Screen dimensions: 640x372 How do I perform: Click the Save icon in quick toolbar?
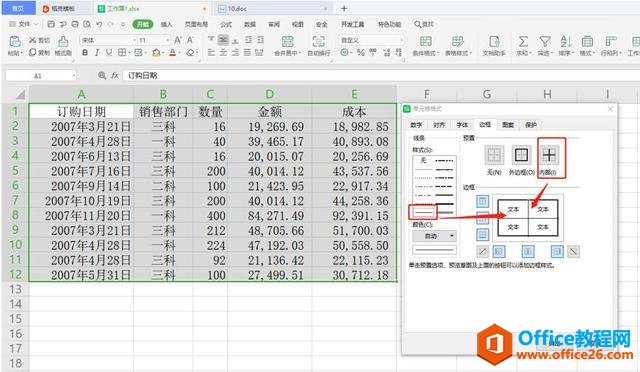click(x=51, y=25)
